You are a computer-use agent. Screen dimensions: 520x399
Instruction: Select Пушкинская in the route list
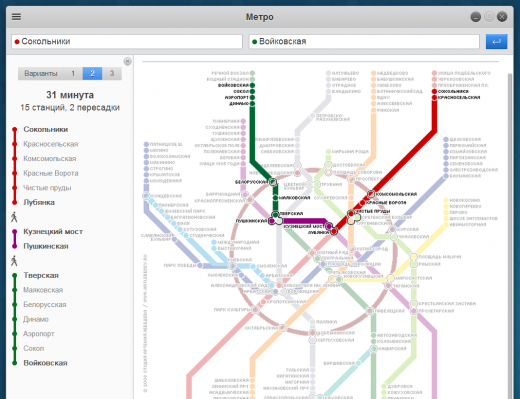tap(46, 246)
